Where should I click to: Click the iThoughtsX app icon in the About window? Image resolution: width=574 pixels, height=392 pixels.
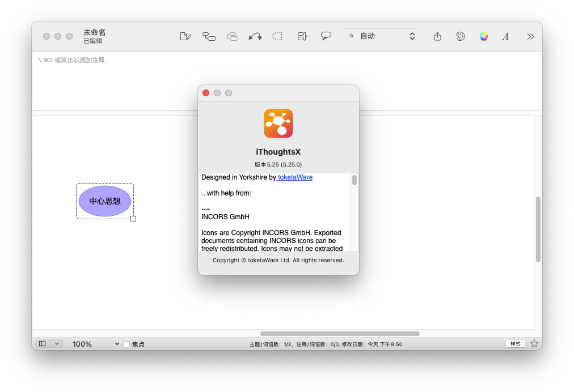(278, 123)
